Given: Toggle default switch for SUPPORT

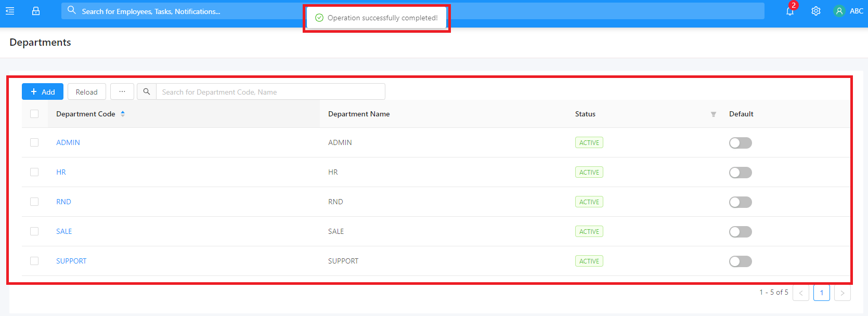Looking at the screenshot, I should tap(741, 261).
